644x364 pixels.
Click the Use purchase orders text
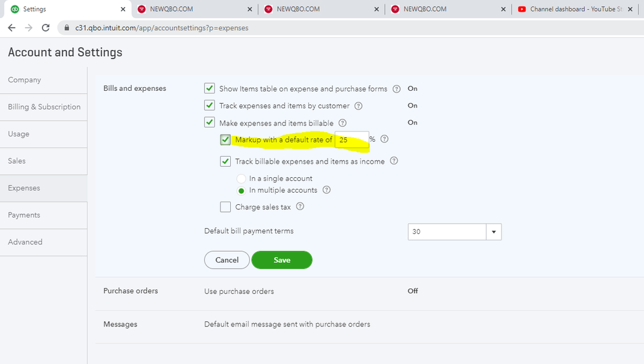[x=239, y=291]
